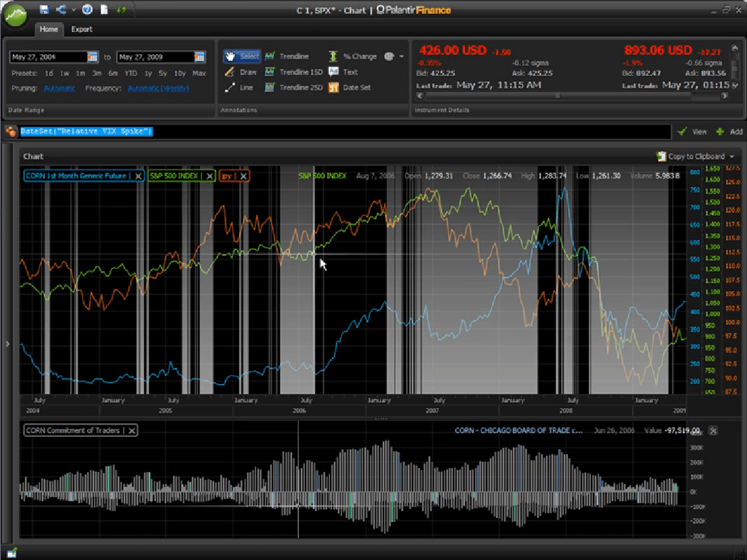Viewport: 747px width, 560px height.
Task: Select the 1w date preset
Action: coord(65,73)
